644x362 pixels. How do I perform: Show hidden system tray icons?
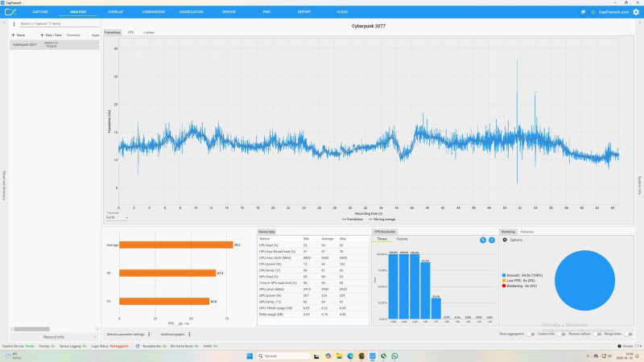[x=588, y=356]
